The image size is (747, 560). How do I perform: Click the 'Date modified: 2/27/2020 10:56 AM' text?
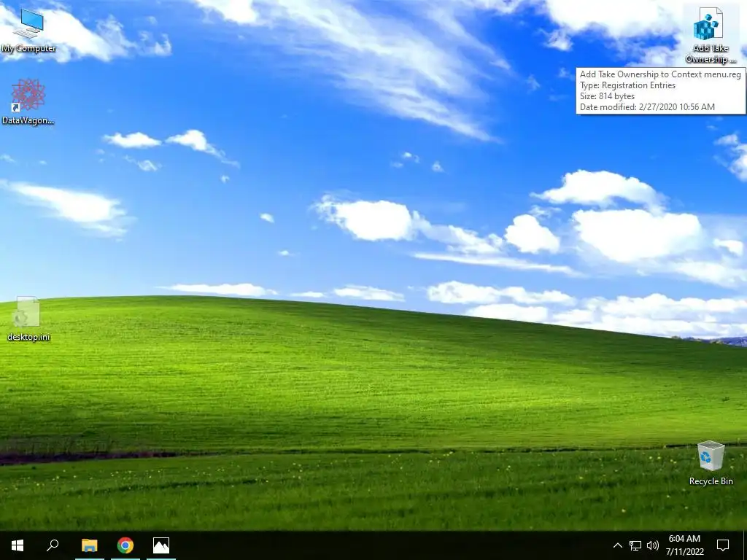pos(647,107)
